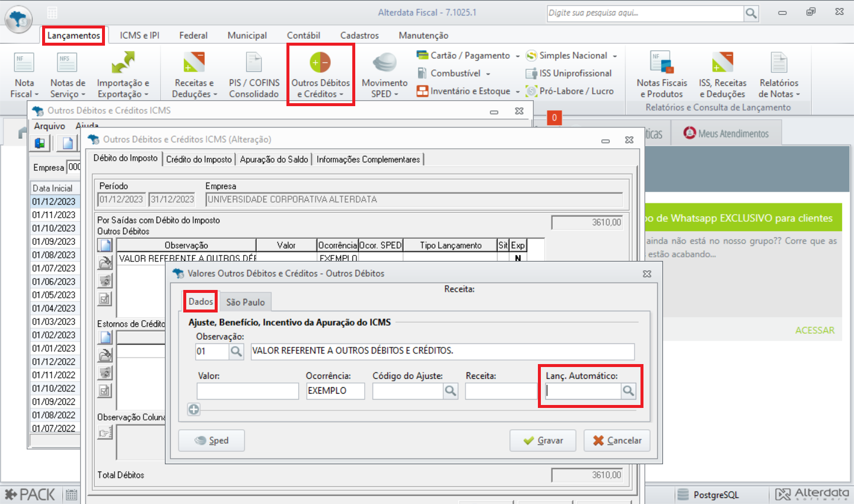
Task: Expand the plus section below Valor
Action: click(194, 409)
